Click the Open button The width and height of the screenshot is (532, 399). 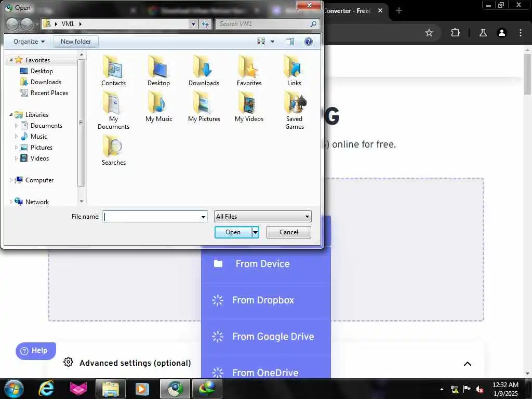pos(233,232)
